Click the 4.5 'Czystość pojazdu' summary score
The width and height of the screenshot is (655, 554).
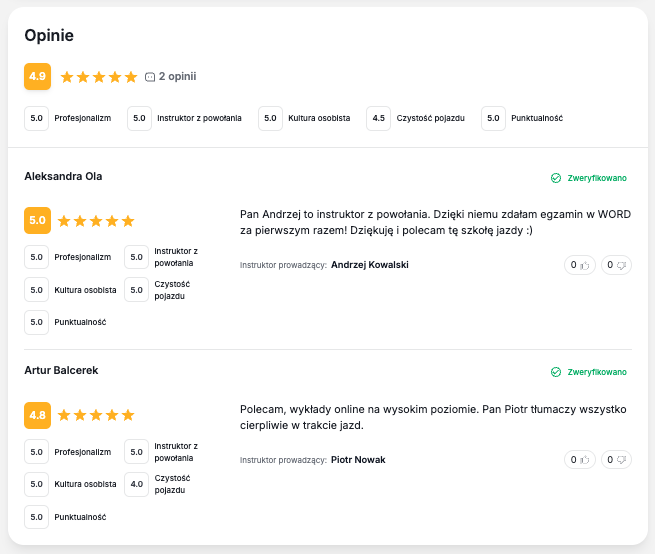tap(378, 118)
